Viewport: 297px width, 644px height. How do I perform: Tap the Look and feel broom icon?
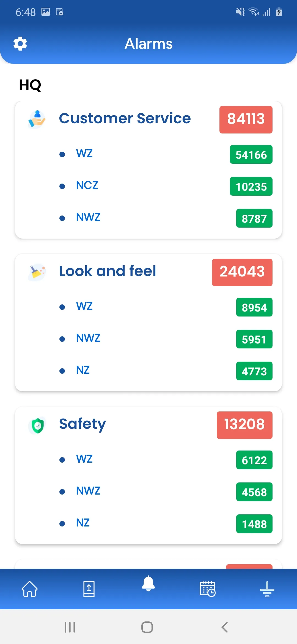click(37, 272)
